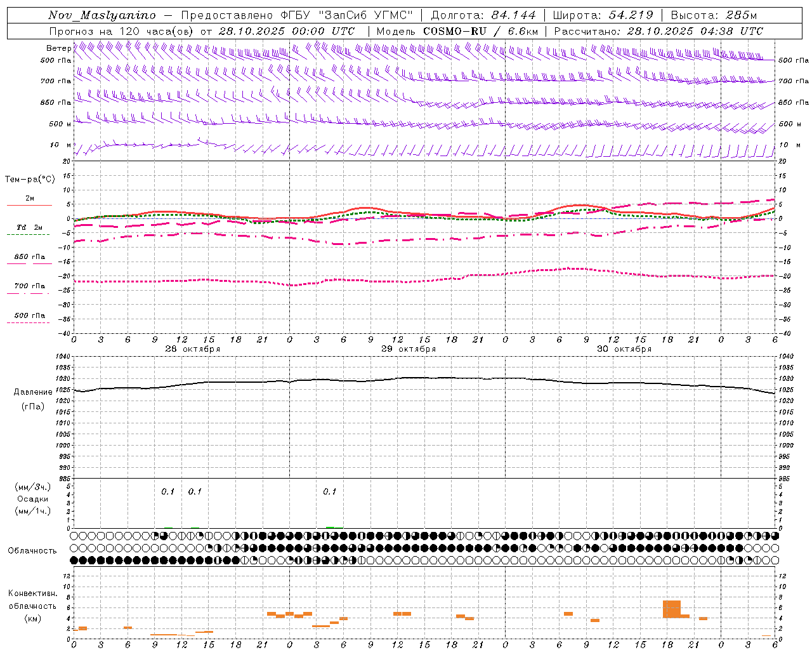
Task: Click the 29 октября date label
Action: [x=409, y=349]
